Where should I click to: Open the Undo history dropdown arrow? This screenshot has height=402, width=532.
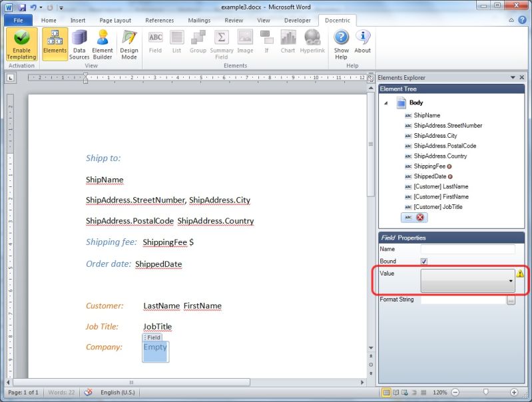pyautogui.click(x=41, y=7)
